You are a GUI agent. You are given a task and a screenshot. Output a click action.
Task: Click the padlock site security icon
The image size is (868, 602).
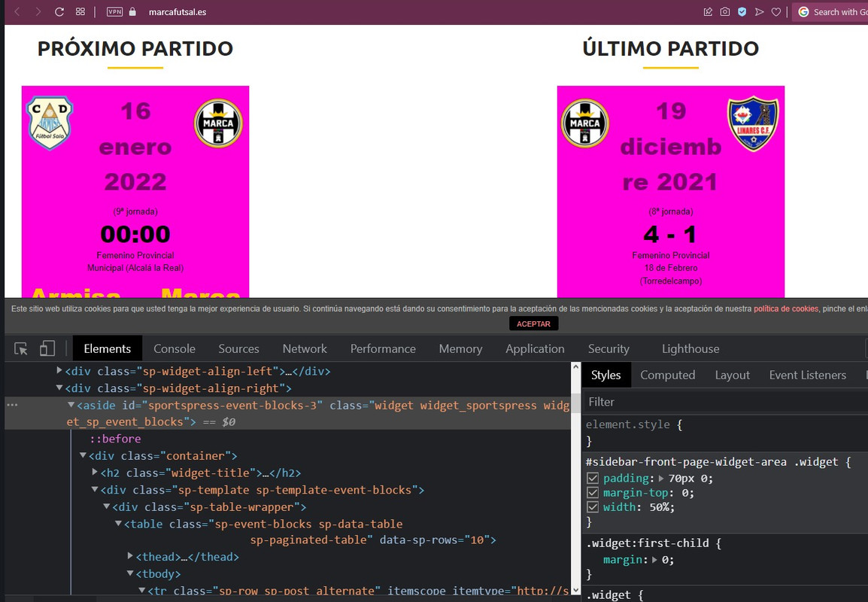(132, 11)
